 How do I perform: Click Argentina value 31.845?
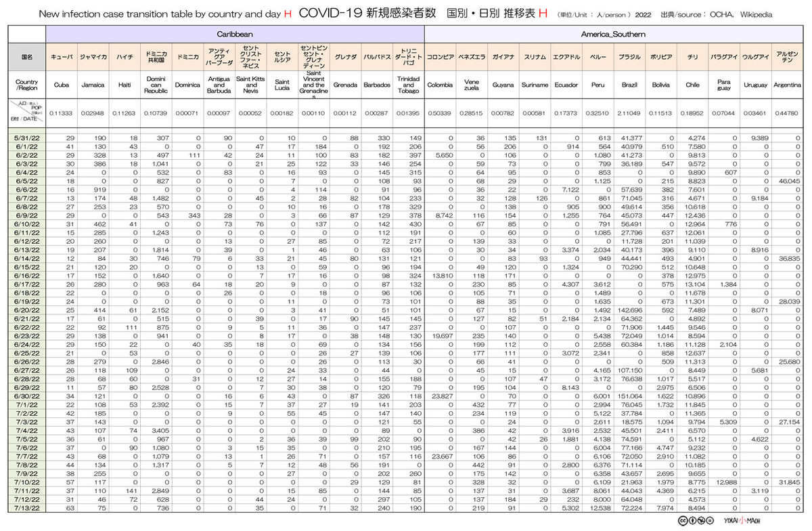pos(790,482)
